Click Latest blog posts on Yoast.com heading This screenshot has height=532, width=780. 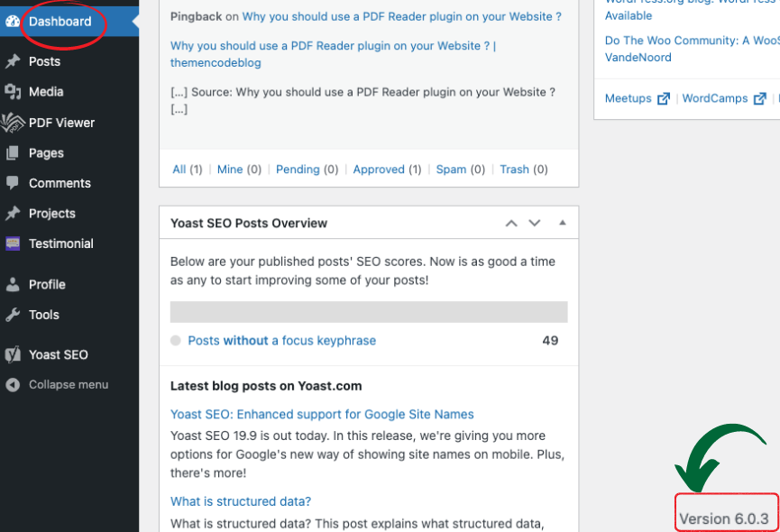click(x=266, y=386)
